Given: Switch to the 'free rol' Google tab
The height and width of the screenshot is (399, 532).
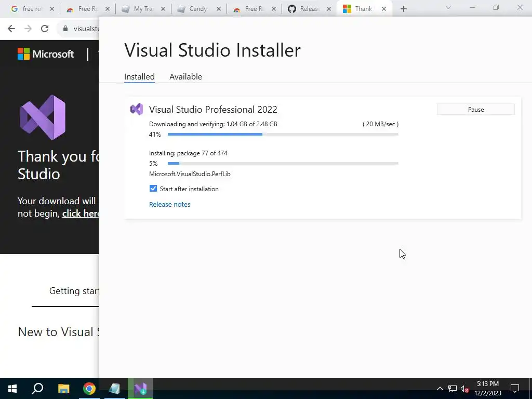Looking at the screenshot, I should click(32, 9).
